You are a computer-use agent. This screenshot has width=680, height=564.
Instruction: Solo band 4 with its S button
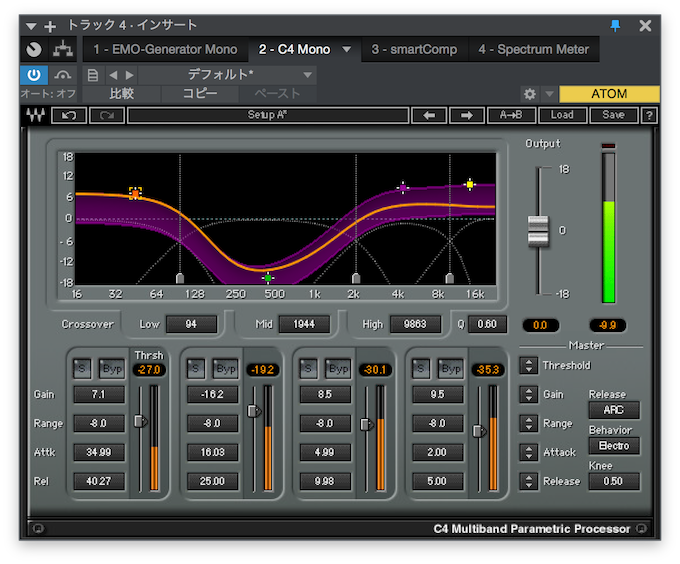(x=421, y=369)
